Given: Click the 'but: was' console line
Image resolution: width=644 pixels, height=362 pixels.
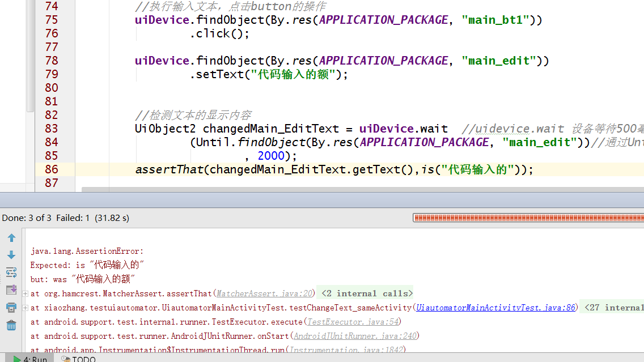Looking at the screenshot, I should click(83, 279).
